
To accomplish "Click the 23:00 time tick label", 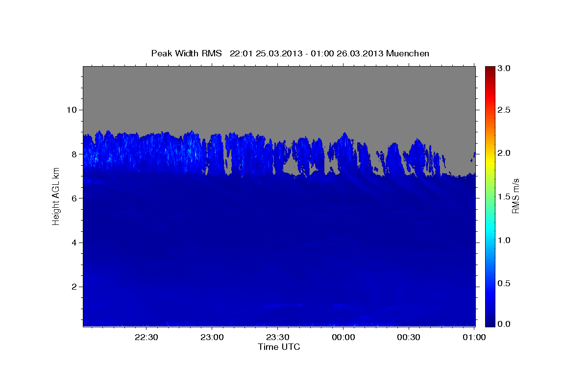I will tap(212, 337).
